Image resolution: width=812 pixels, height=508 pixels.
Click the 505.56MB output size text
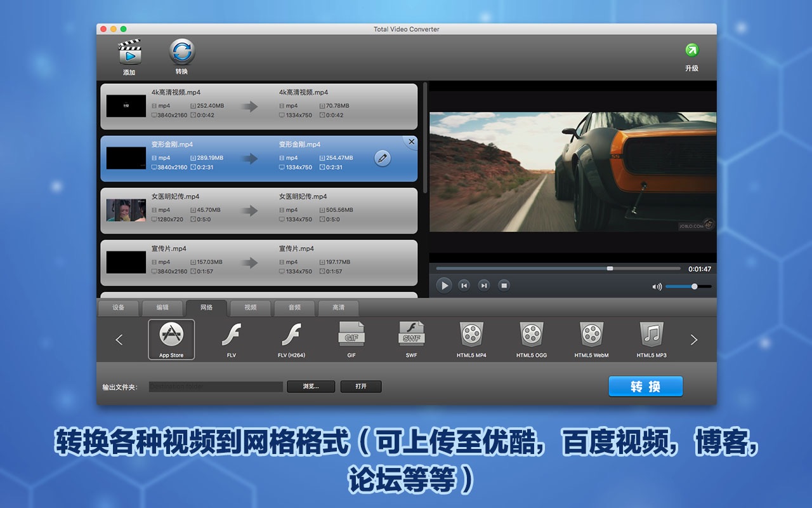point(339,210)
